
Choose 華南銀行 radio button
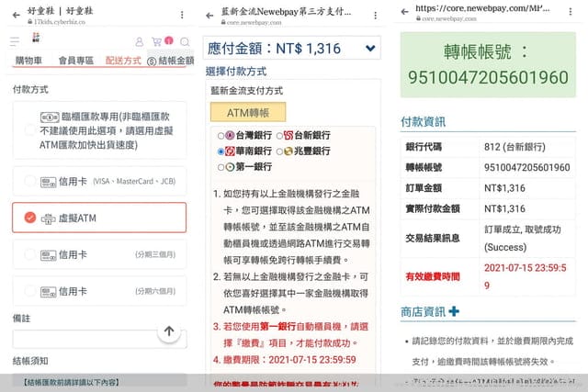pyautogui.click(x=220, y=151)
